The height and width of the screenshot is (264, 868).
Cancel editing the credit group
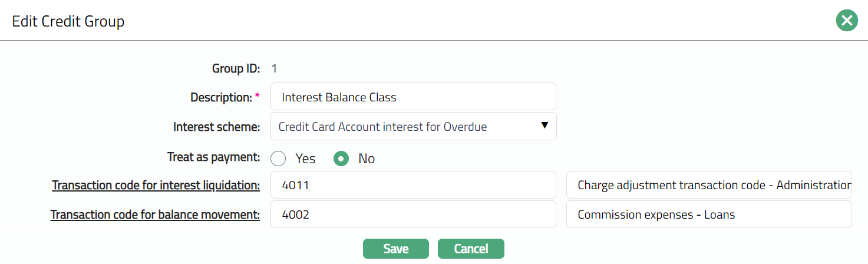471,249
